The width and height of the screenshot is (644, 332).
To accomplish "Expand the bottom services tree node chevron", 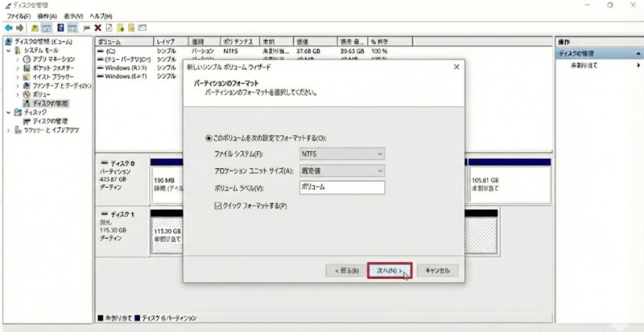I will coord(9,130).
